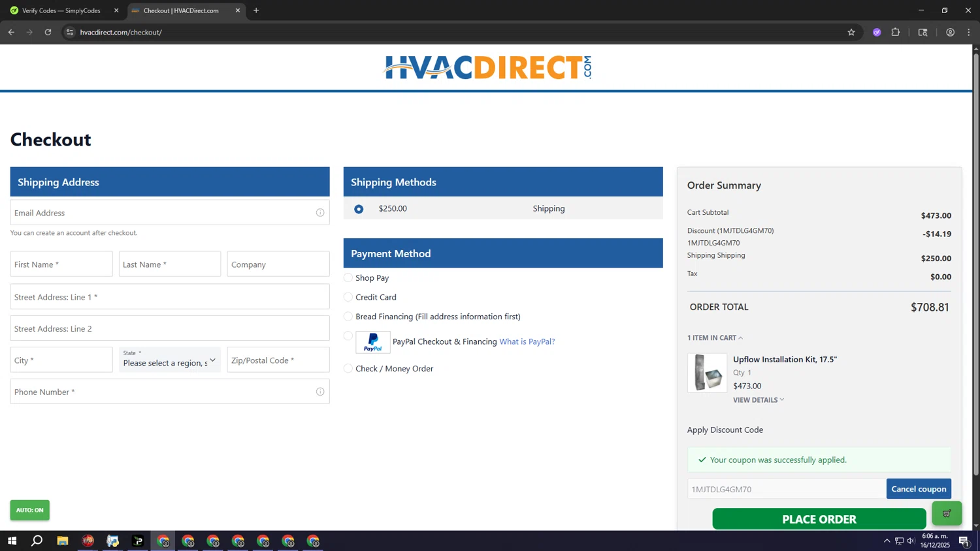Click the Street Address: Line 1 field
This screenshot has width=980, height=551.
coord(170,297)
